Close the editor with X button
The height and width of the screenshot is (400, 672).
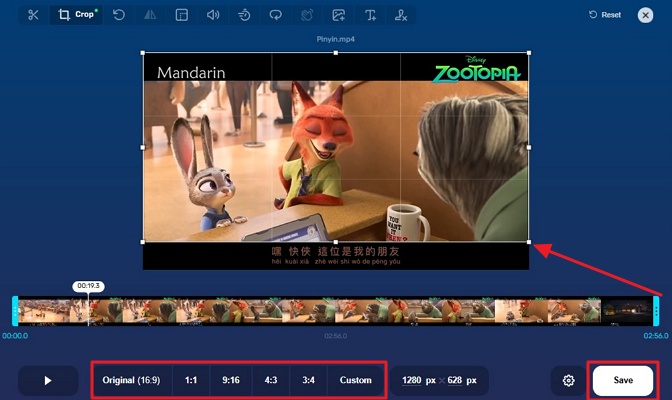645,15
